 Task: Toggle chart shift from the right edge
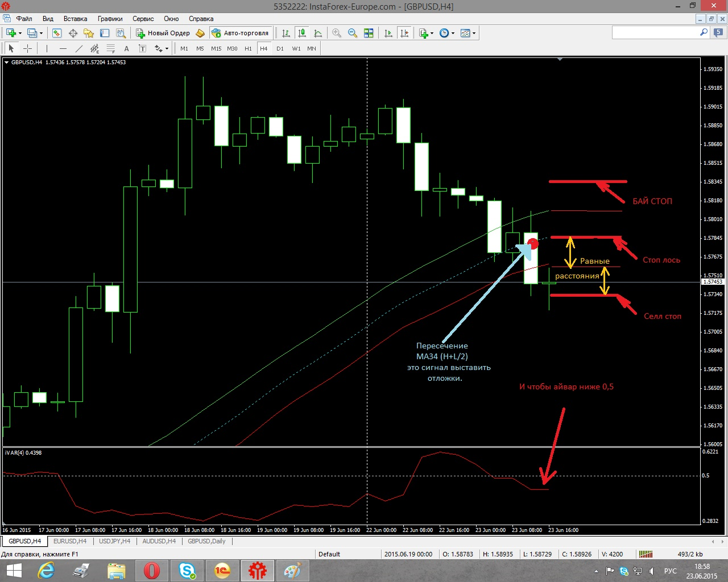[x=404, y=33]
